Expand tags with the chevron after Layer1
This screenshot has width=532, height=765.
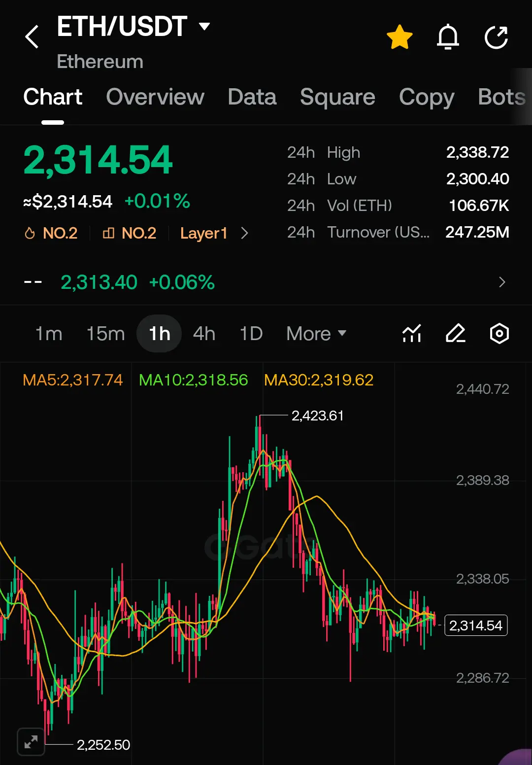click(245, 233)
